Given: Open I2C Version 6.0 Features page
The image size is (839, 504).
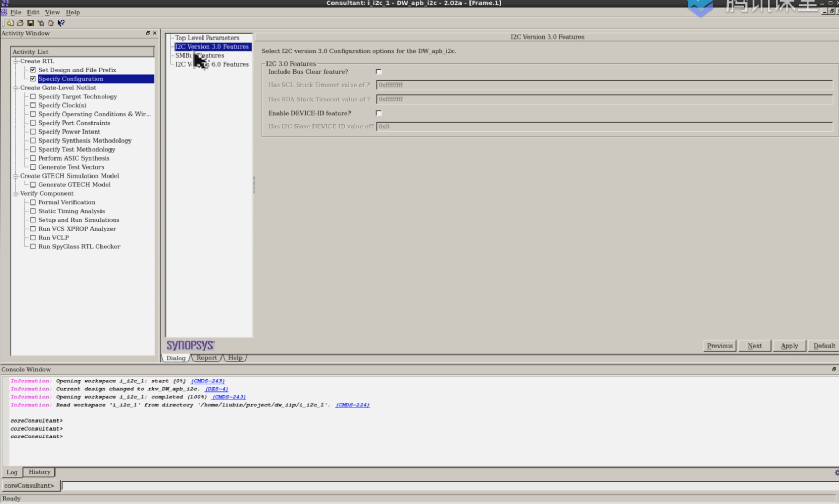Looking at the screenshot, I should [x=211, y=64].
